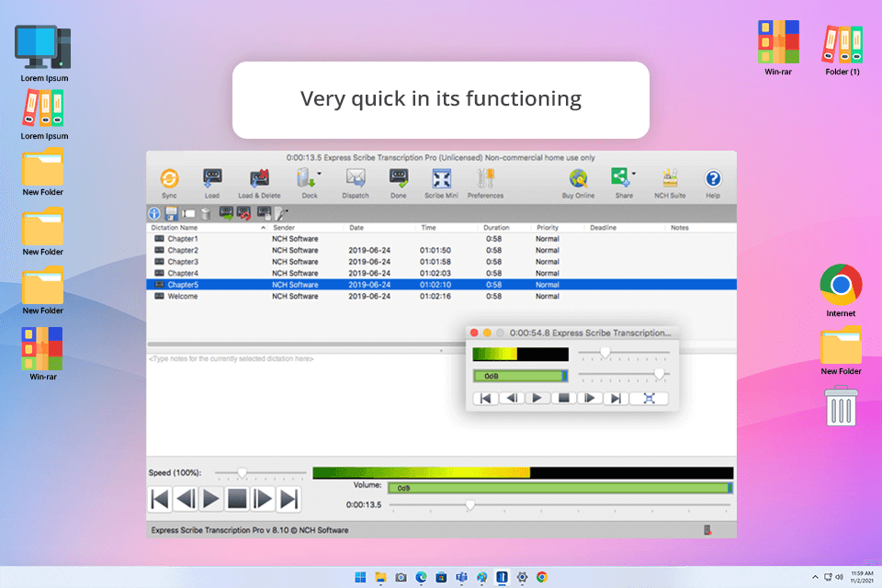Click the Load dictation icon
882x588 pixels.
pos(212,179)
